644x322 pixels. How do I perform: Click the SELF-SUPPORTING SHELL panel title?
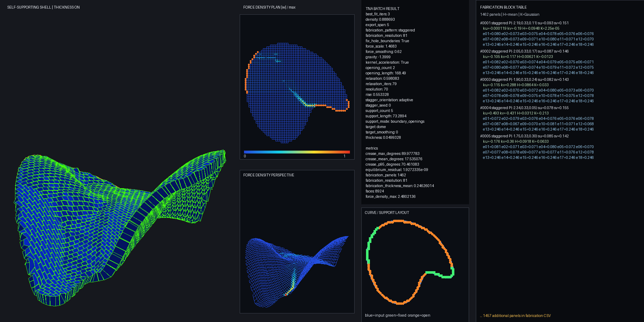coord(43,7)
